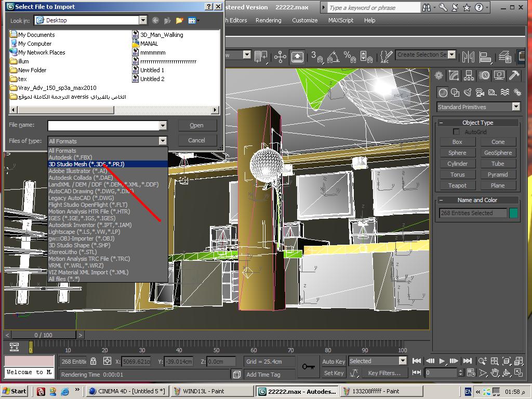
Task: Click the Key Filters button
Action: (x=384, y=373)
